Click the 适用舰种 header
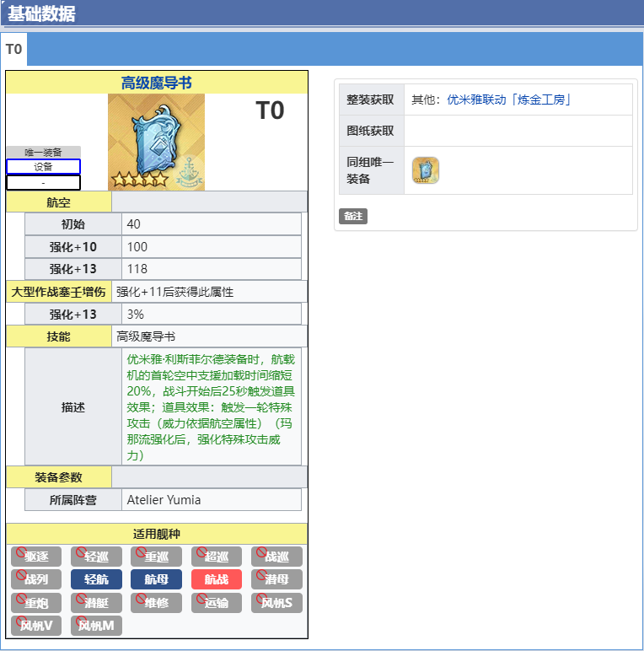Image resolution: width=644 pixels, height=651 pixels. 157,534
